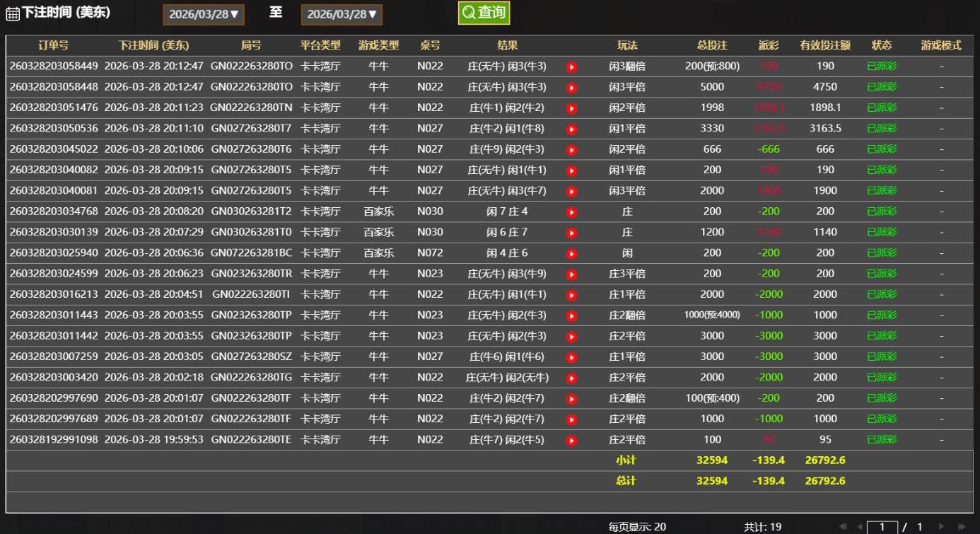
Task: Open the end date dropdown after 至
Action: [x=342, y=14]
